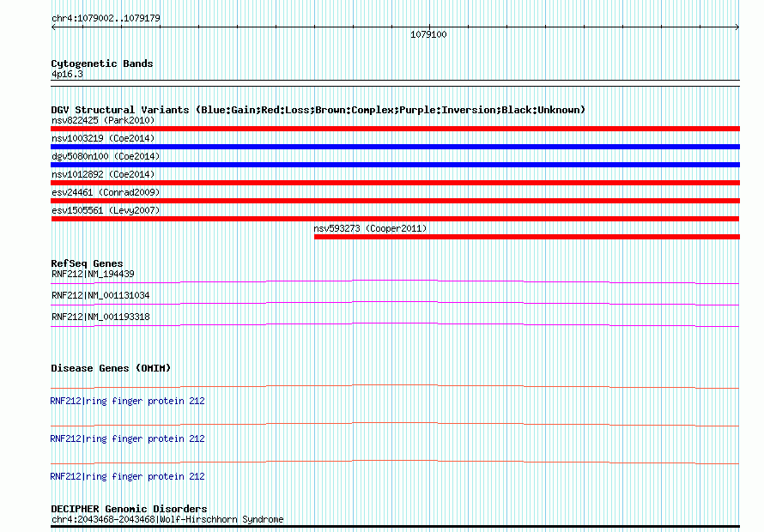
Task: Select the 4p16.3 band label
Action: 67,74
